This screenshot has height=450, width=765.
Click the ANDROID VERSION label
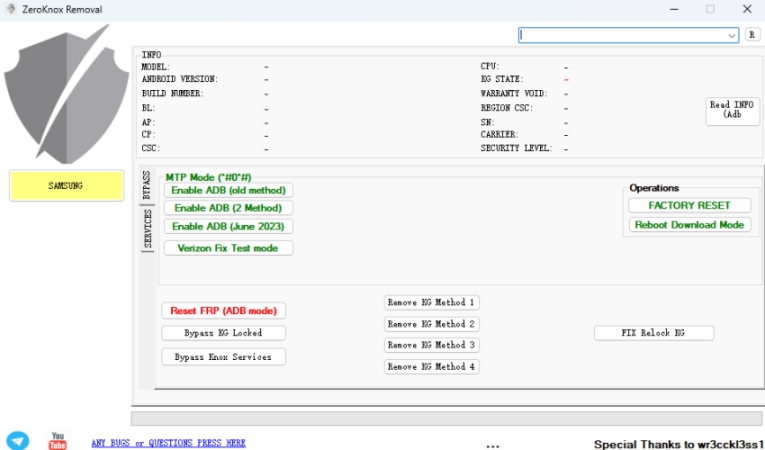[x=180, y=79]
